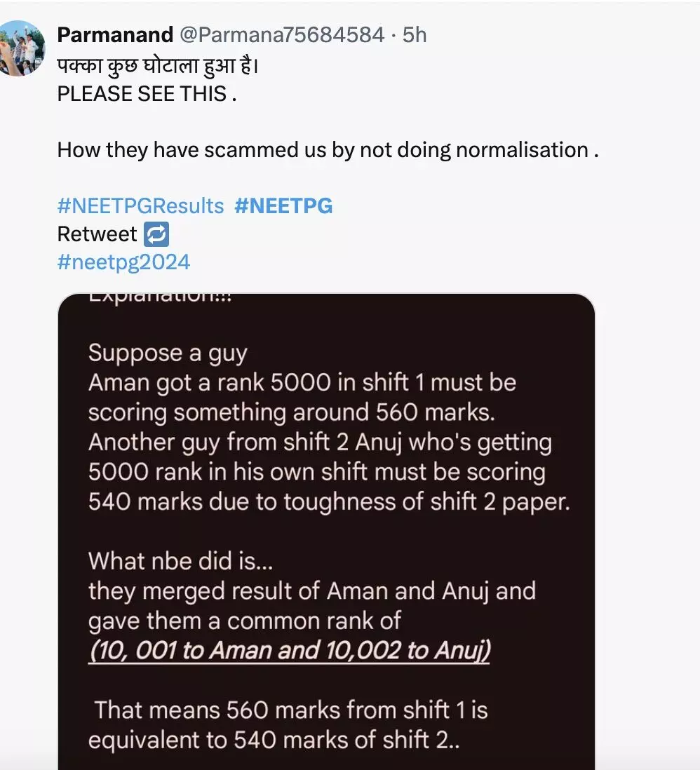
Task: Click the "Another guy from shift 2 Anuj" line
Action: coord(320,443)
